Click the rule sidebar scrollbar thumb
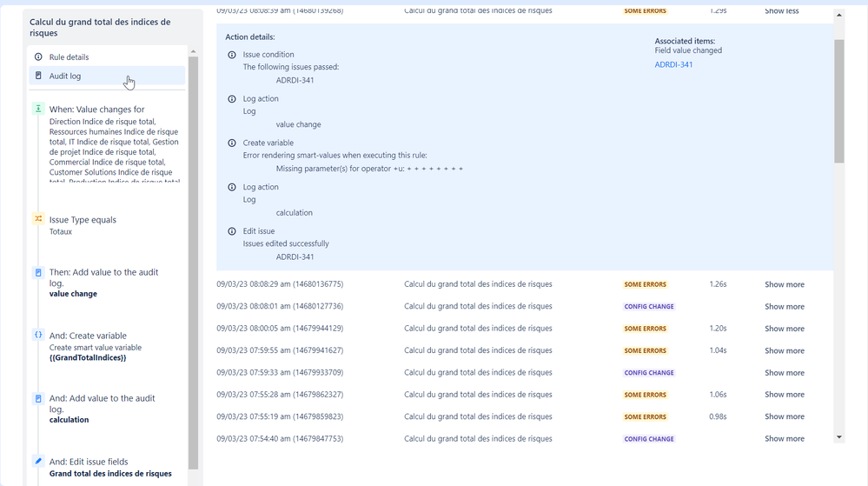 tap(193, 263)
